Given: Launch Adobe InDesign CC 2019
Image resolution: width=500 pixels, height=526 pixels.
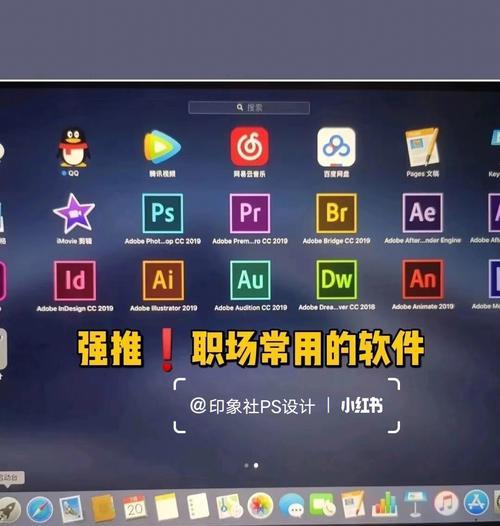Looking at the screenshot, I should click(x=75, y=281).
